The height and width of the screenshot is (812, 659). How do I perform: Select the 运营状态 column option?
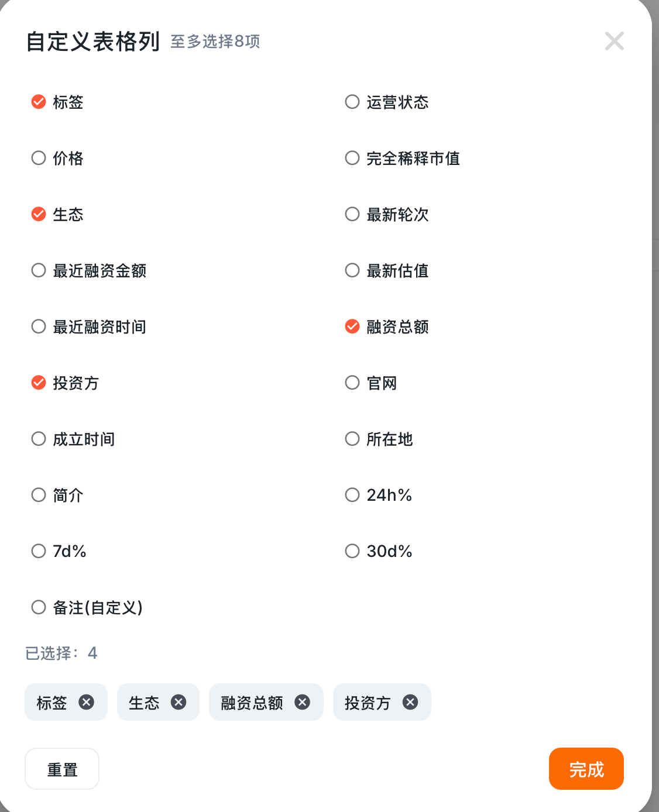(x=352, y=102)
